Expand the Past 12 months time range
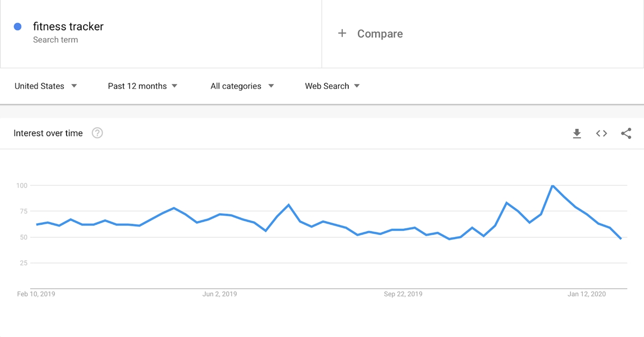Viewport: 644px width, 337px height. tap(143, 86)
